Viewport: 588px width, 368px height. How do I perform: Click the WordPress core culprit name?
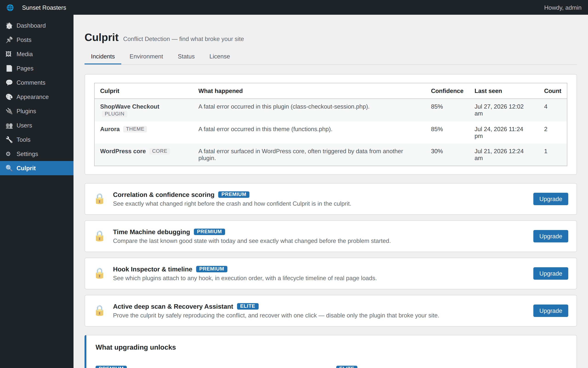[123, 151]
